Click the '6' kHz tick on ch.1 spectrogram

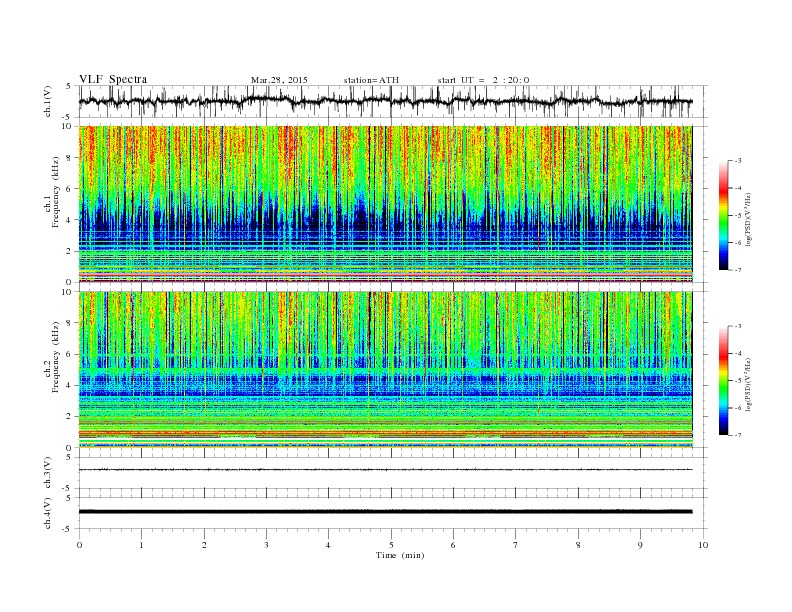click(x=69, y=189)
